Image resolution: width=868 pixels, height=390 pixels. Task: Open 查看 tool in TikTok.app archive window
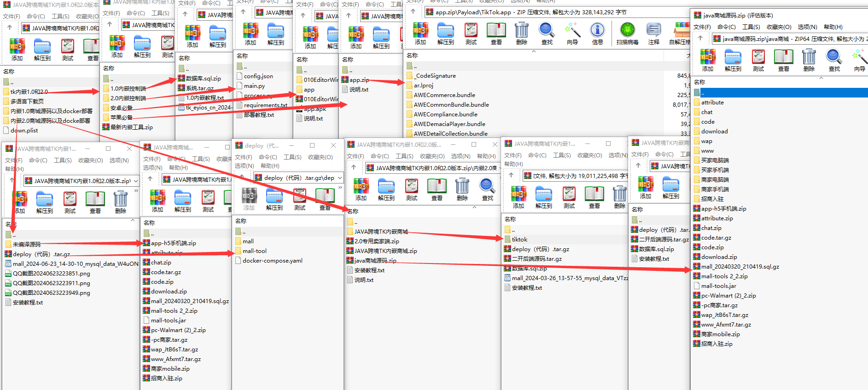point(496,34)
